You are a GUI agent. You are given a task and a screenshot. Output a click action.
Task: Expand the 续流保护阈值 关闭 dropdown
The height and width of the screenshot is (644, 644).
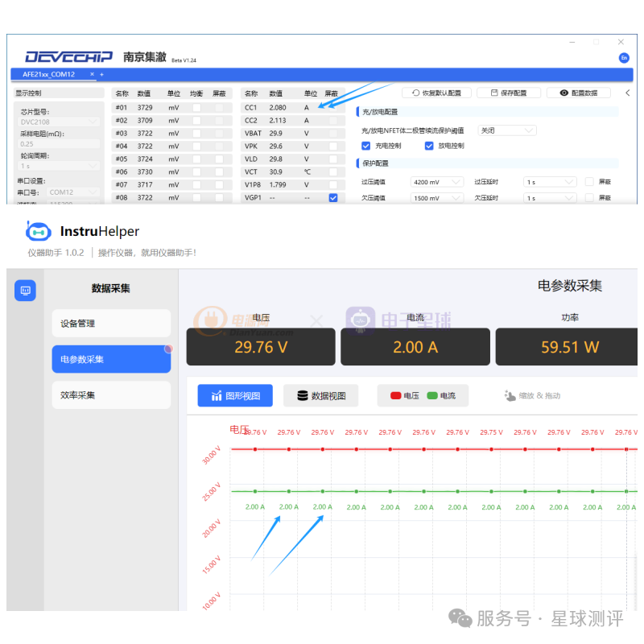pyautogui.click(x=507, y=130)
